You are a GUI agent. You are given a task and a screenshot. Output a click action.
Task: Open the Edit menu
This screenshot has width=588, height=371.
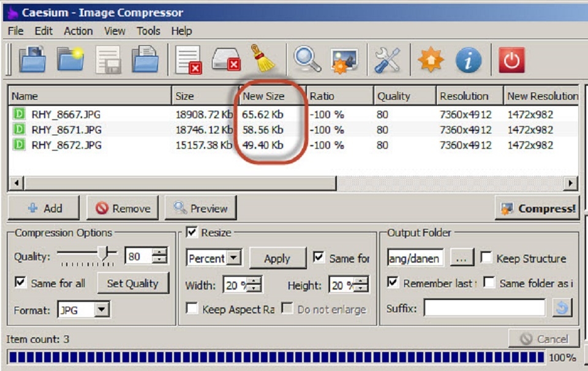[x=43, y=31]
